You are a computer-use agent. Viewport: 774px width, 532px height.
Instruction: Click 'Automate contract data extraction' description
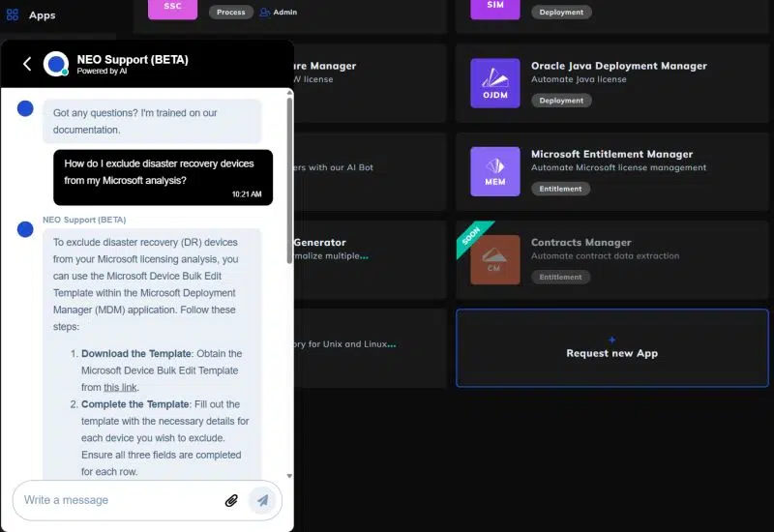pos(606,255)
